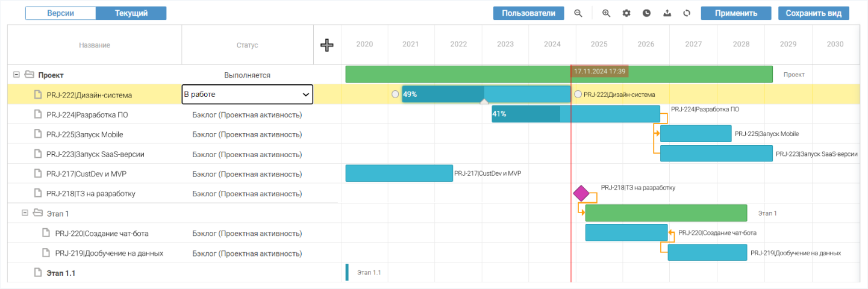Collapse the Этап 1 group
Screen dimensions: 868x289
pyautogui.click(x=25, y=213)
